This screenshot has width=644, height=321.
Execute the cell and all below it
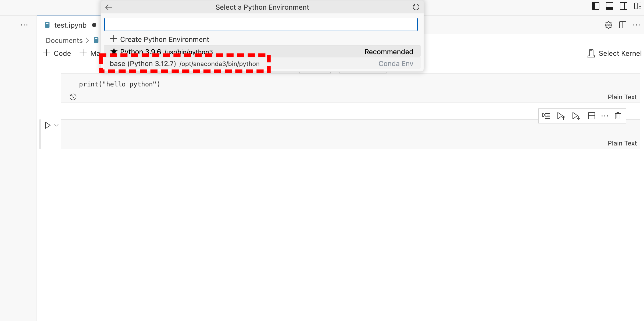click(x=576, y=116)
